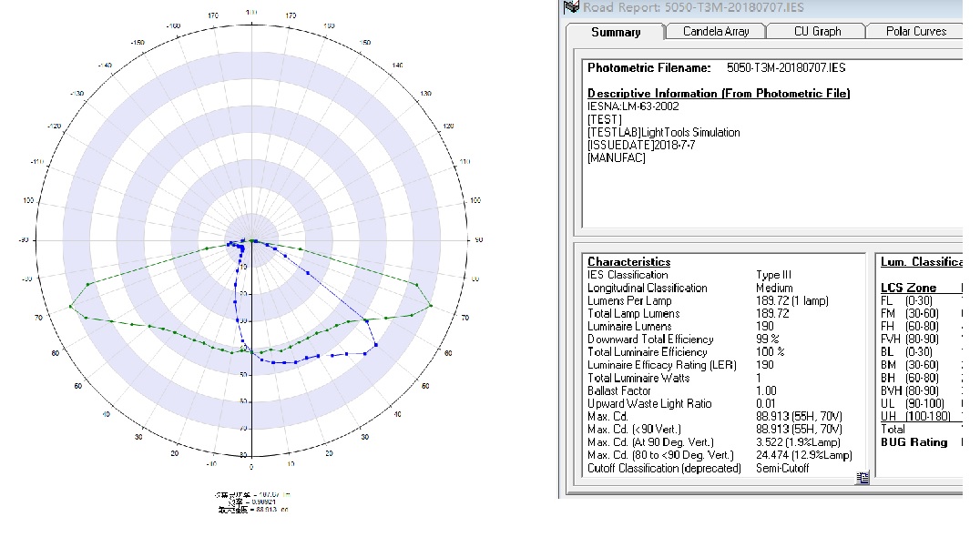
Task: Select the Cutoff Classification (deprecated) row
Action: [658, 468]
